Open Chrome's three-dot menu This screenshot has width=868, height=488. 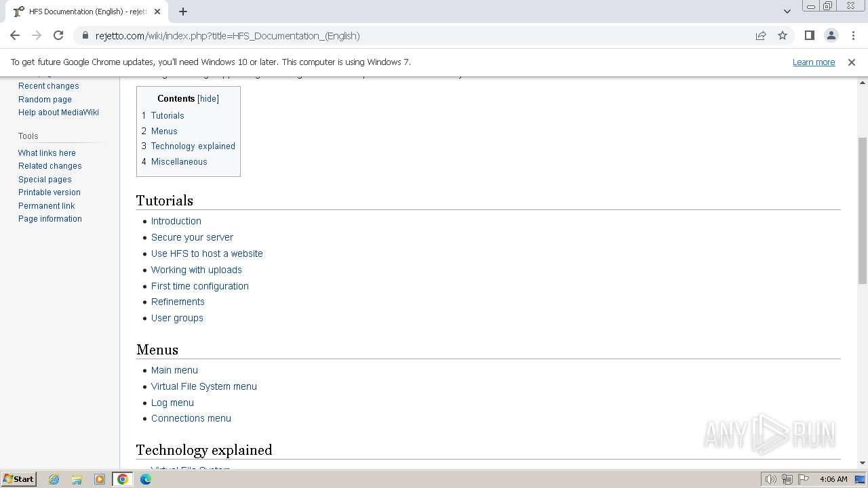coord(852,35)
